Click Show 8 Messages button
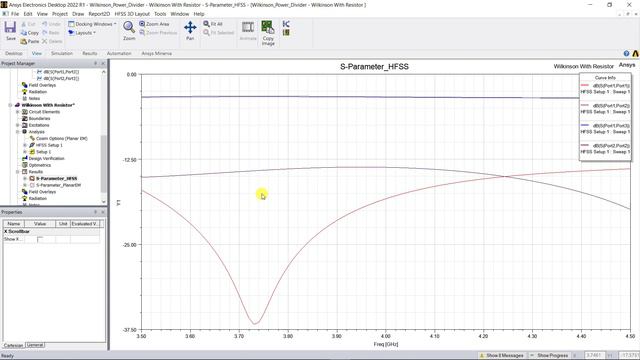 pyautogui.click(x=502, y=356)
